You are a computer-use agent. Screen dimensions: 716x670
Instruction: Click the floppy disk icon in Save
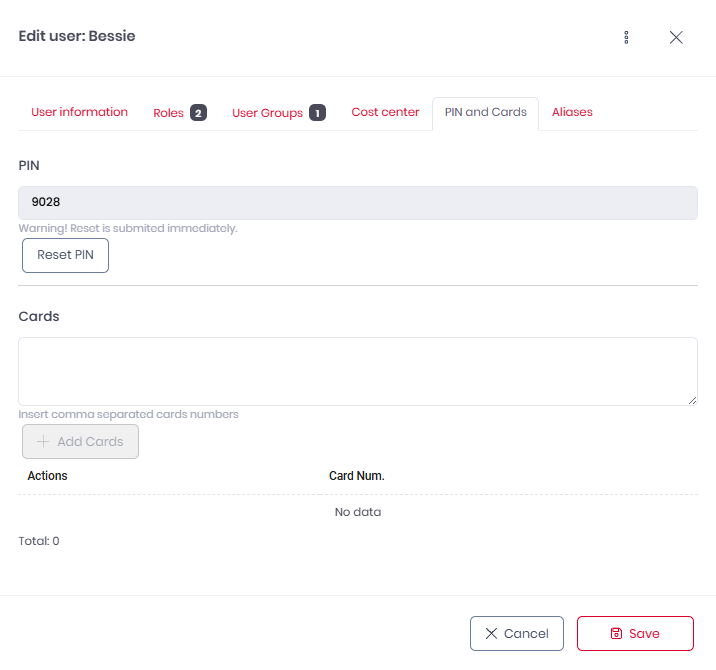click(x=616, y=634)
